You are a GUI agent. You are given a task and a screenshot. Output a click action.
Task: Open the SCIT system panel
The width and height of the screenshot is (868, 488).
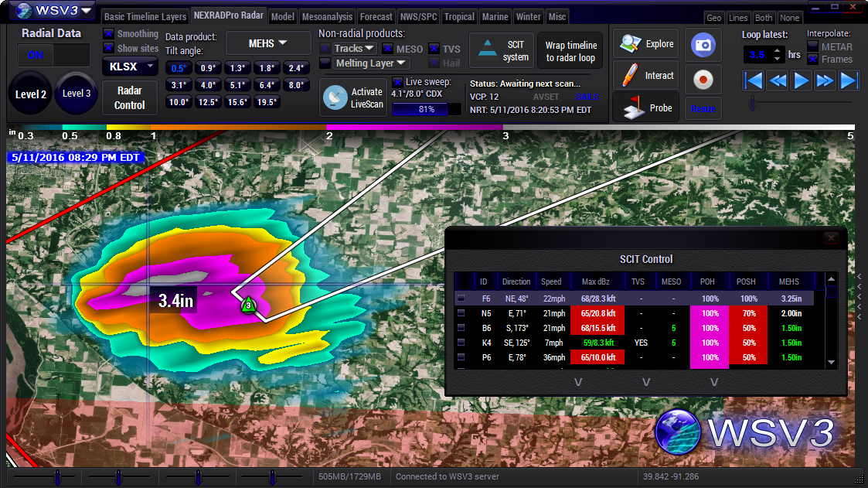[502, 50]
